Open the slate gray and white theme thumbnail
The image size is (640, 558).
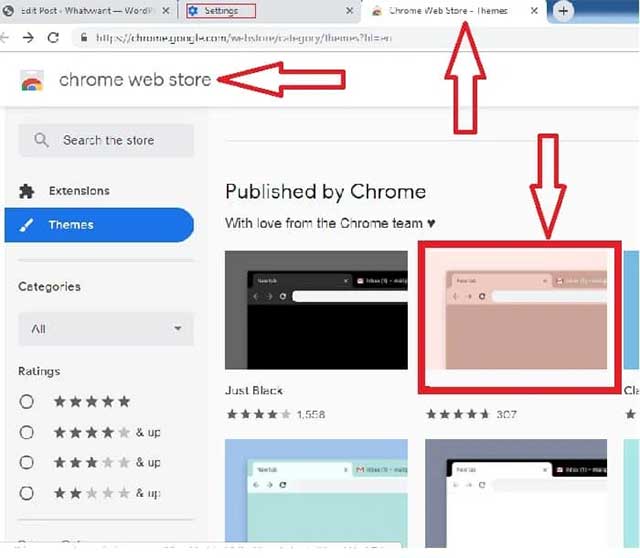[x=516, y=493]
